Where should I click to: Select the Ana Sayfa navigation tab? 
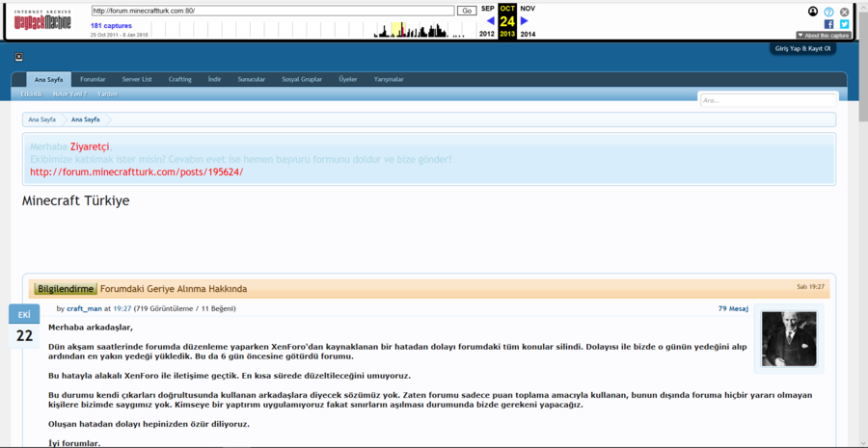point(49,79)
